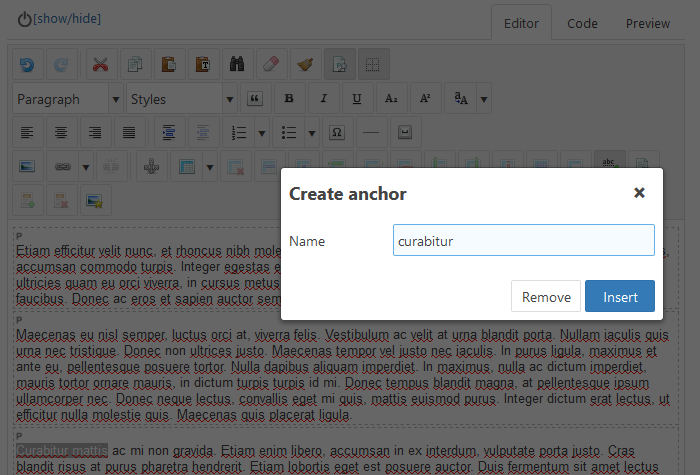
Task: Click the image with star icon
Action: pos(95,200)
